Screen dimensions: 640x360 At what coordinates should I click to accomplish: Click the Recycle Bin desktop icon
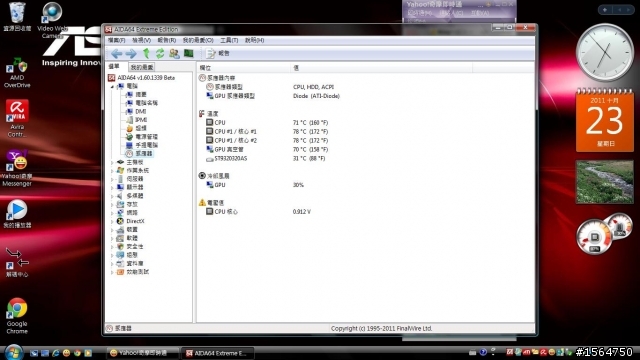[x=17, y=17]
